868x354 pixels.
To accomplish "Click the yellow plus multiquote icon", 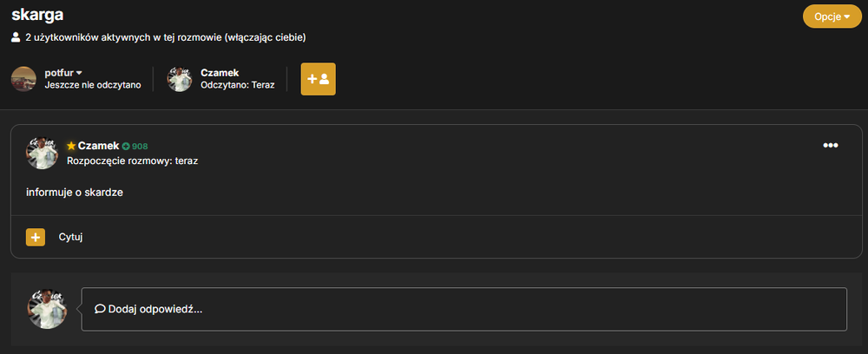I will click(36, 237).
